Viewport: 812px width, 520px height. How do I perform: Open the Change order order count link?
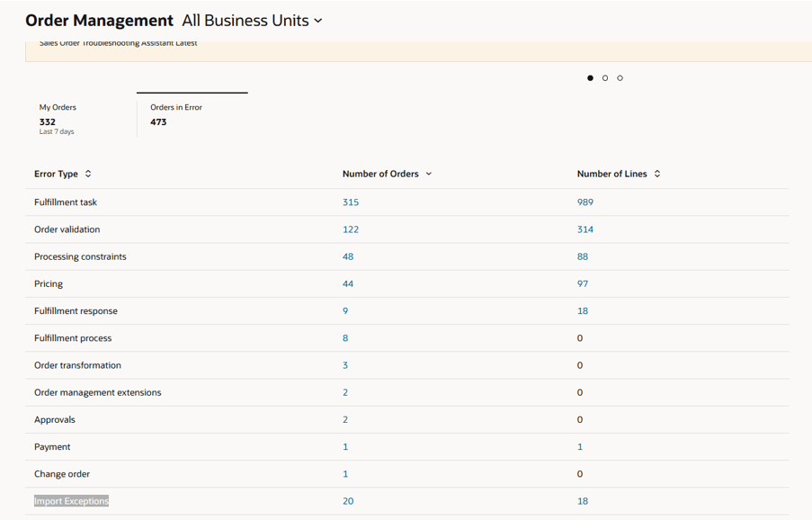click(x=345, y=474)
